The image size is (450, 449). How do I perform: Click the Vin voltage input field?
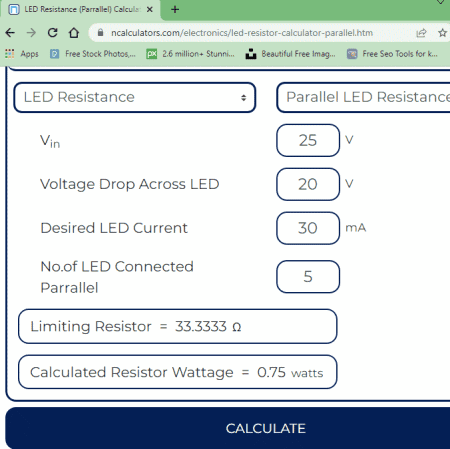308,140
